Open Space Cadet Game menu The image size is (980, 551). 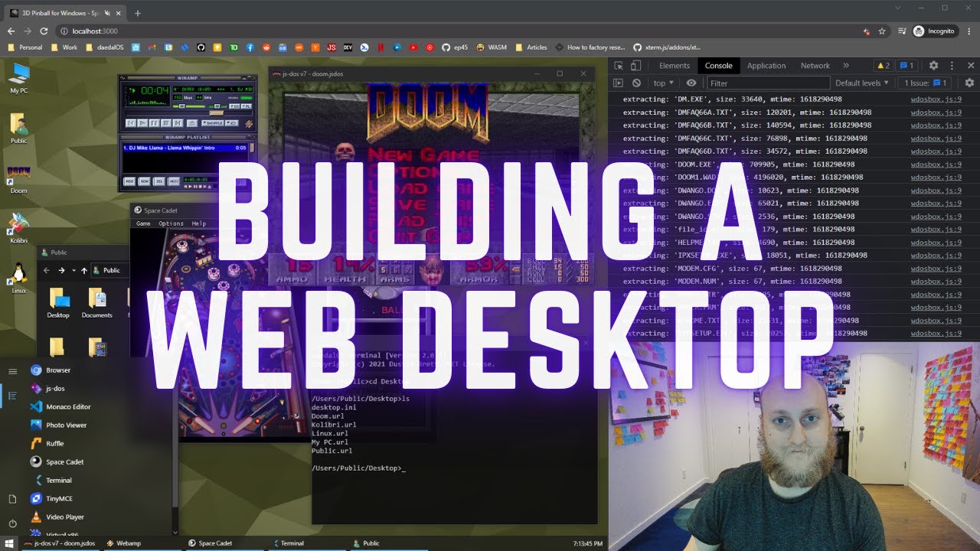(x=143, y=223)
